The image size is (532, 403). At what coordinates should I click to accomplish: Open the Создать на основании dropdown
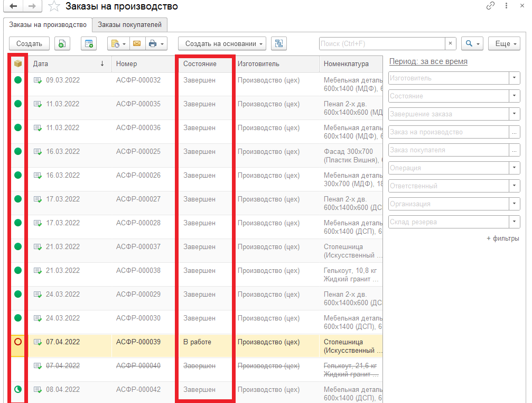pyautogui.click(x=222, y=43)
